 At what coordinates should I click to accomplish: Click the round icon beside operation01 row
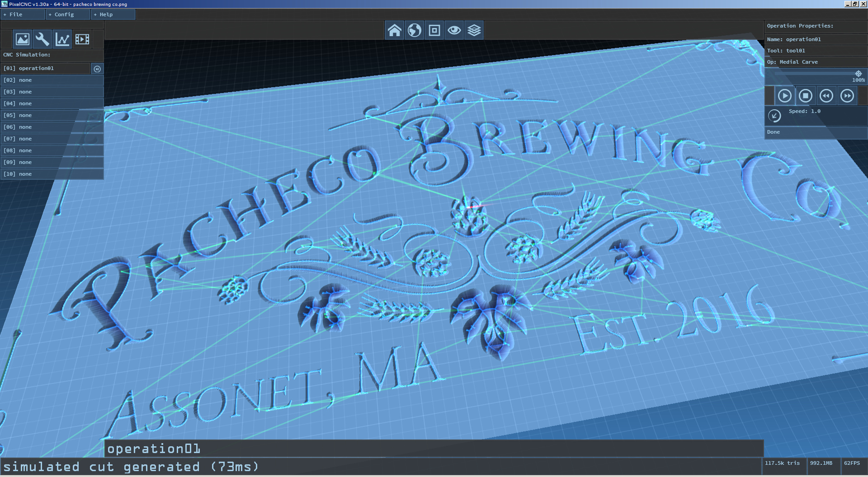coord(97,69)
